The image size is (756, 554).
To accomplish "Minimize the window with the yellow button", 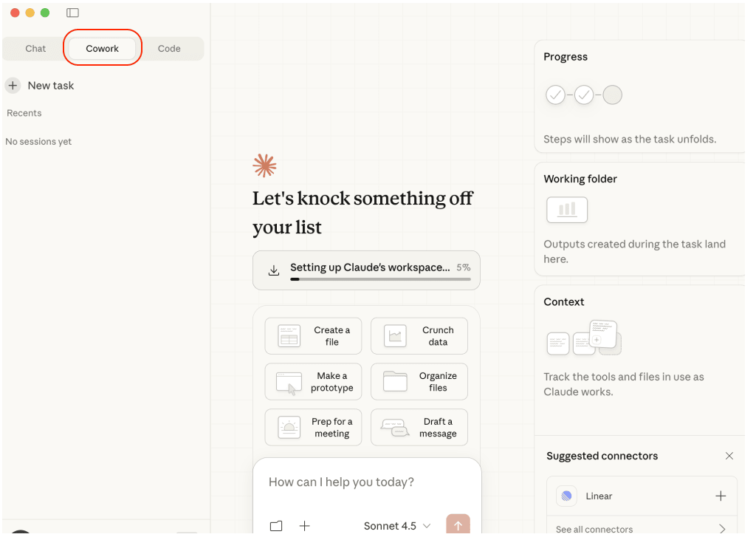I will point(30,13).
